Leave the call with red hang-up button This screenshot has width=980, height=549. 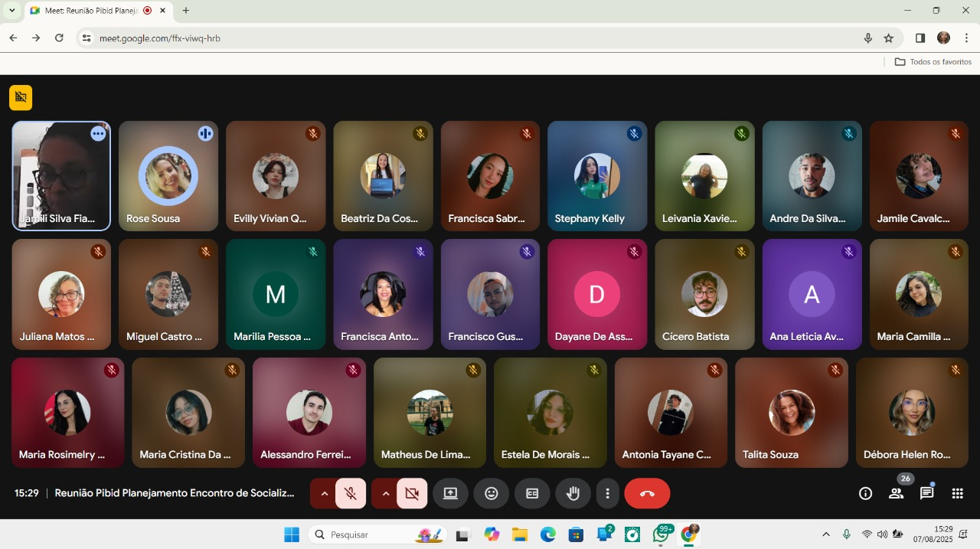647,494
